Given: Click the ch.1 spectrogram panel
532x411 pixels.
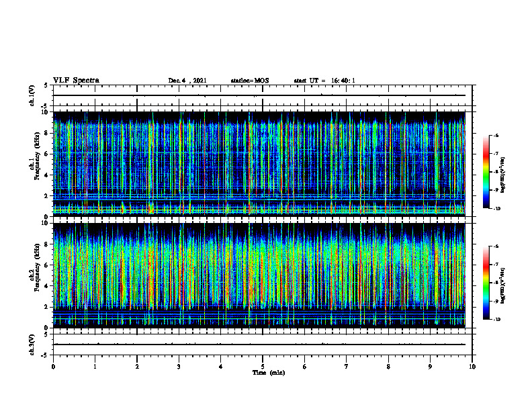Looking at the screenshot, I should pos(259,164).
